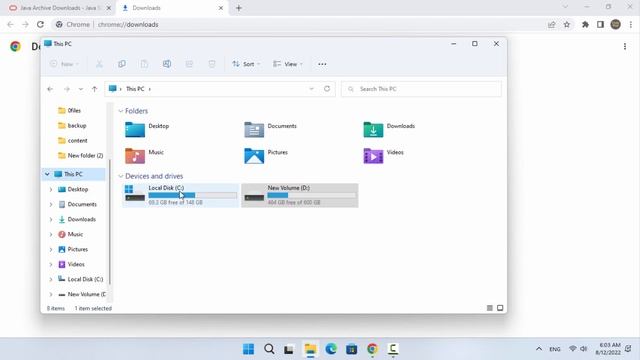Select the Music folder icon
This screenshot has width=640, height=360.
135,156
